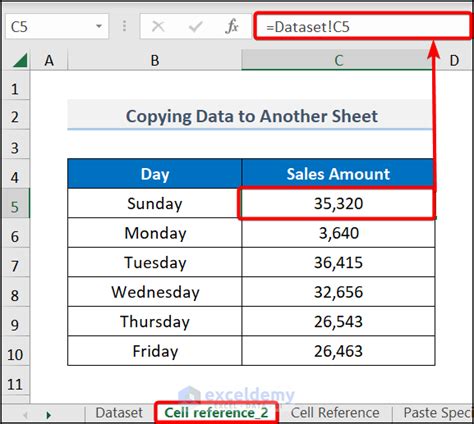Click the formula bar drag handle dots
Viewport: 474px width, 424px height.
124,26
